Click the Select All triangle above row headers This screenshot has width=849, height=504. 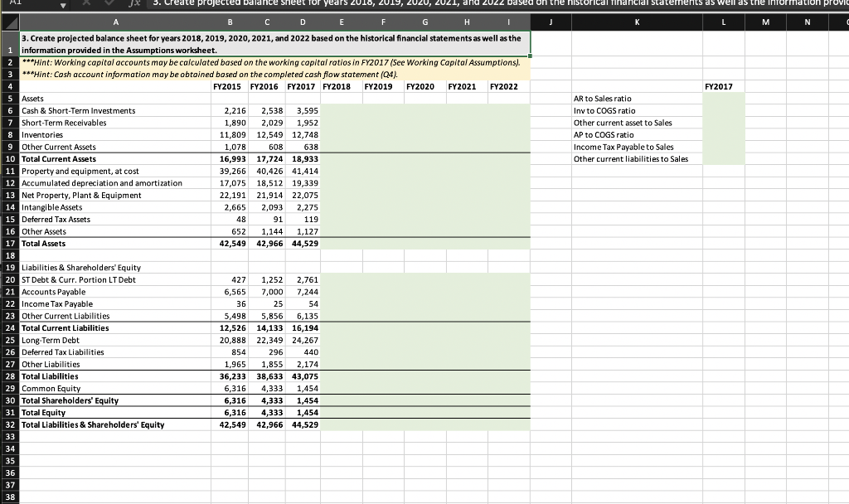pos(9,22)
